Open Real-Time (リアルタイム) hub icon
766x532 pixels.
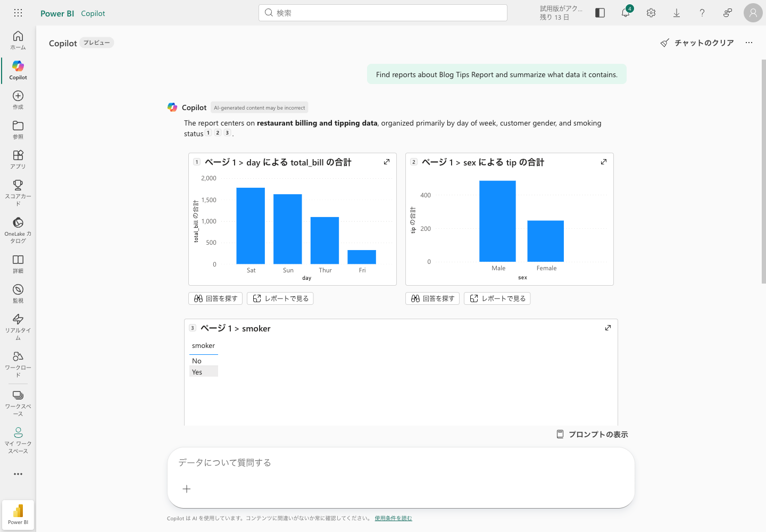pyautogui.click(x=18, y=326)
